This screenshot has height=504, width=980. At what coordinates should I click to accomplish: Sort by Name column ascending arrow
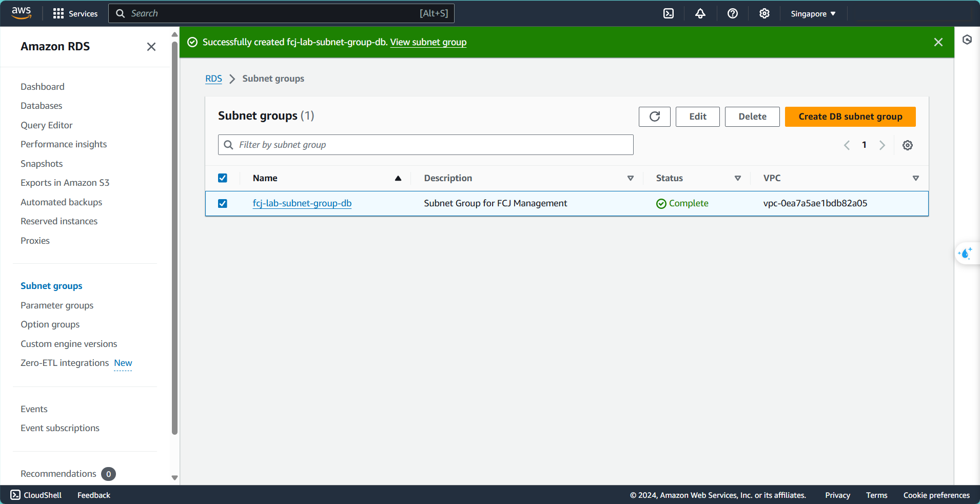pyautogui.click(x=398, y=178)
